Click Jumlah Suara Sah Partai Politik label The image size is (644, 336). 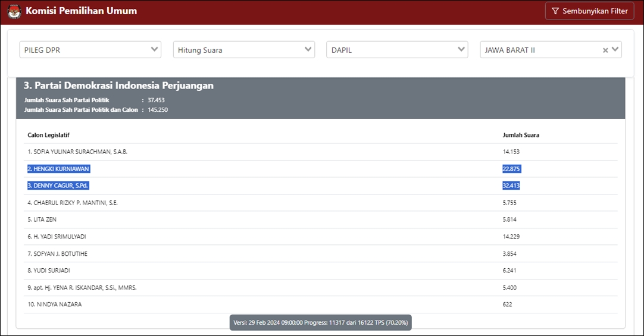(67, 100)
